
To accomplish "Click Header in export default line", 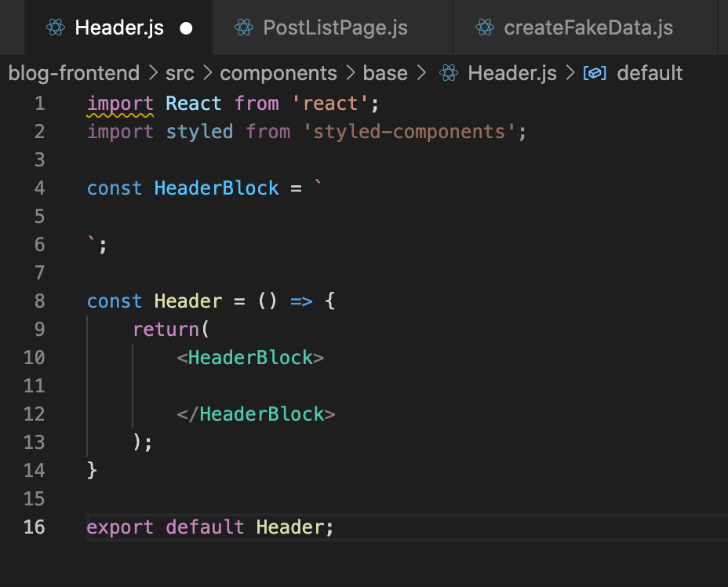I will coord(290,527).
